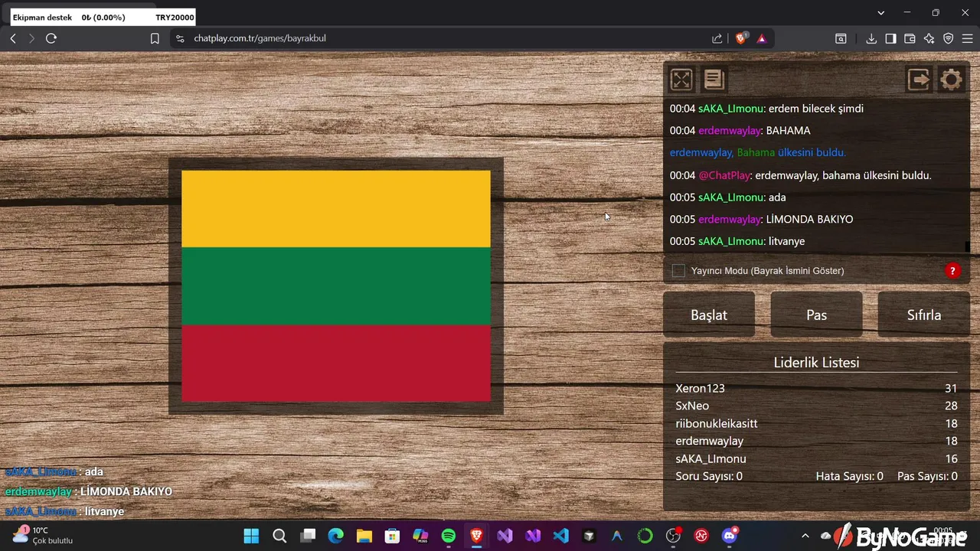Click the Lithuania flag image
This screenshot has width=980, height=551.
336,286
